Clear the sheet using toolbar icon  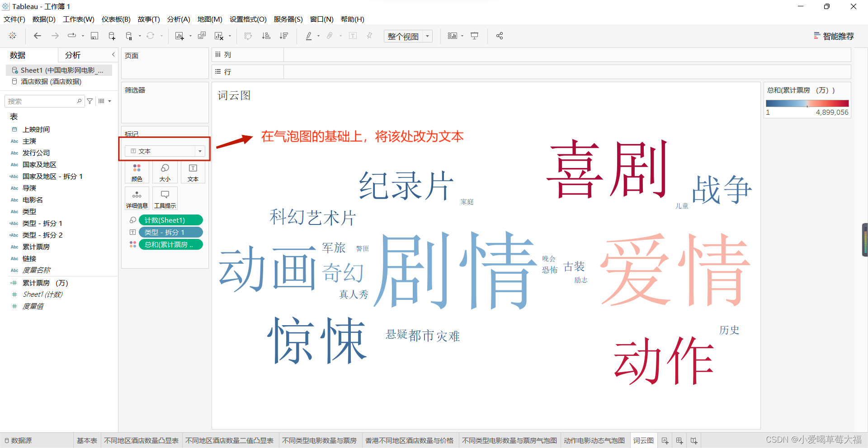219,36
